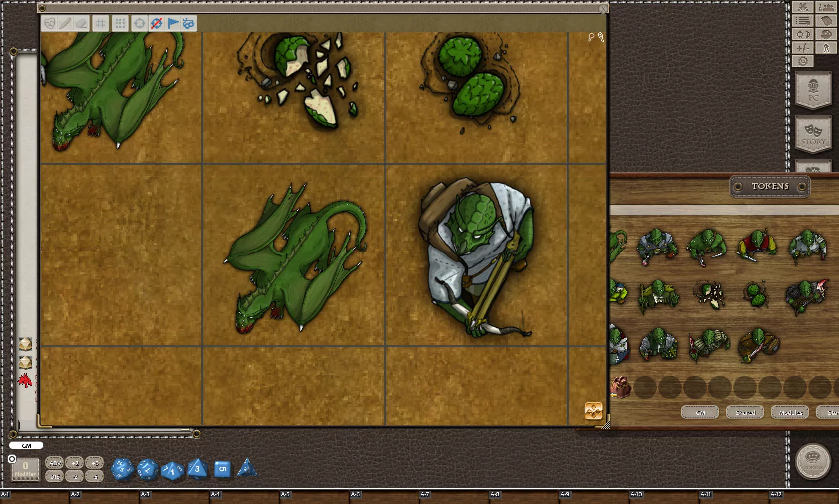
Task: Toggle the -5 modifier button
Action: [x=95, y=476]
